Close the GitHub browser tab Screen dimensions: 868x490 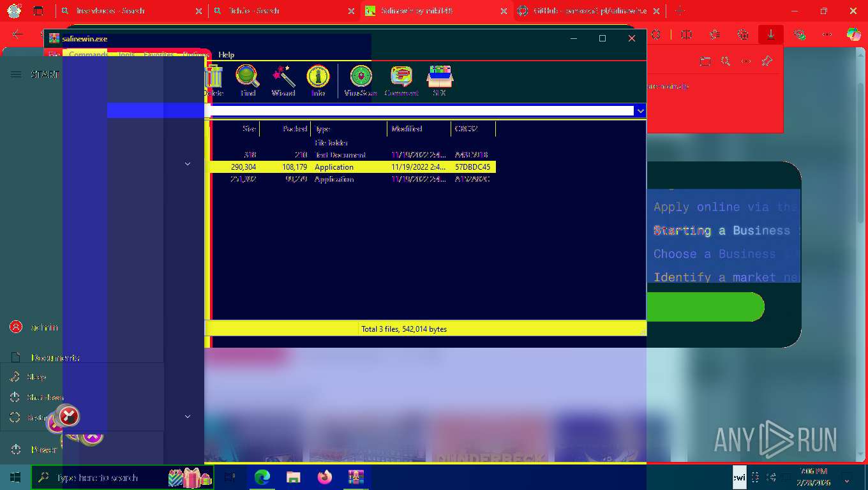pos(656,11)
